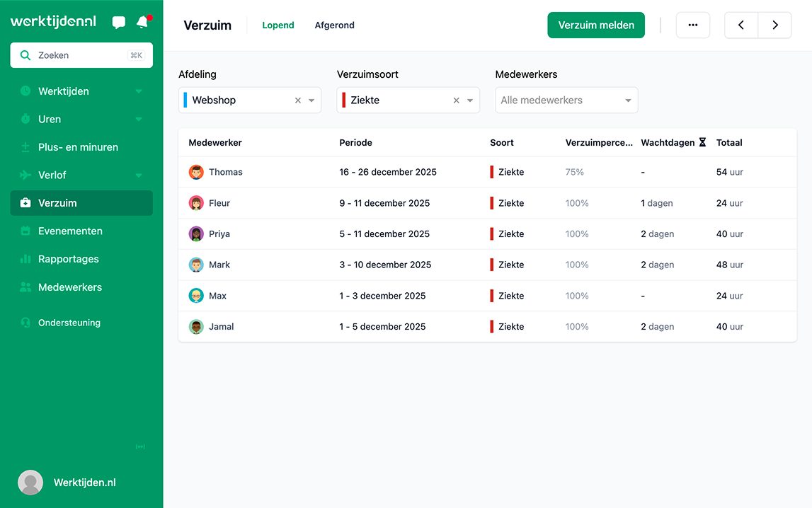Open the Plus- en minuren section

tap(76, 146)
